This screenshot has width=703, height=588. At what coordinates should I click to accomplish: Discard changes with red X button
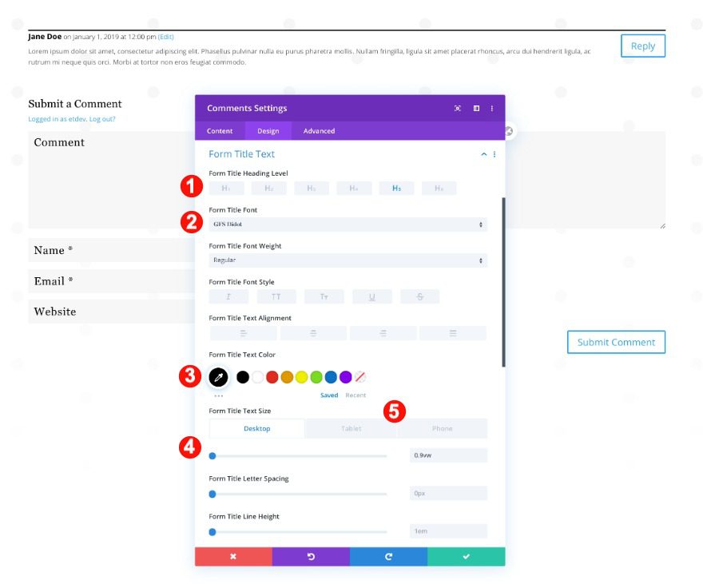(x=233, y=557)
